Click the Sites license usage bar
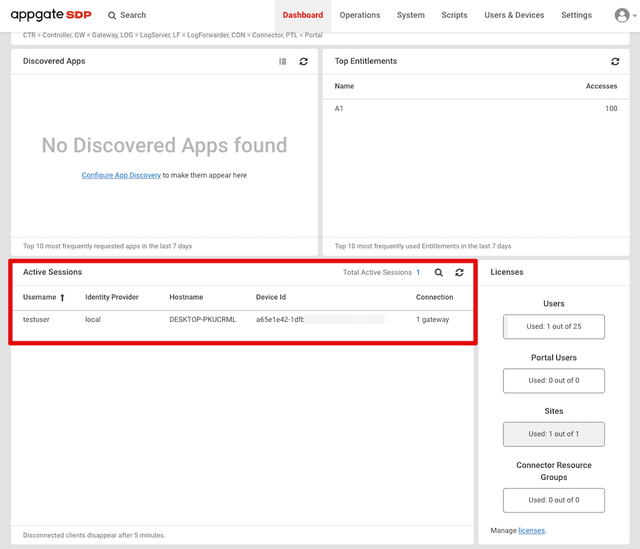 pos(554,434)
